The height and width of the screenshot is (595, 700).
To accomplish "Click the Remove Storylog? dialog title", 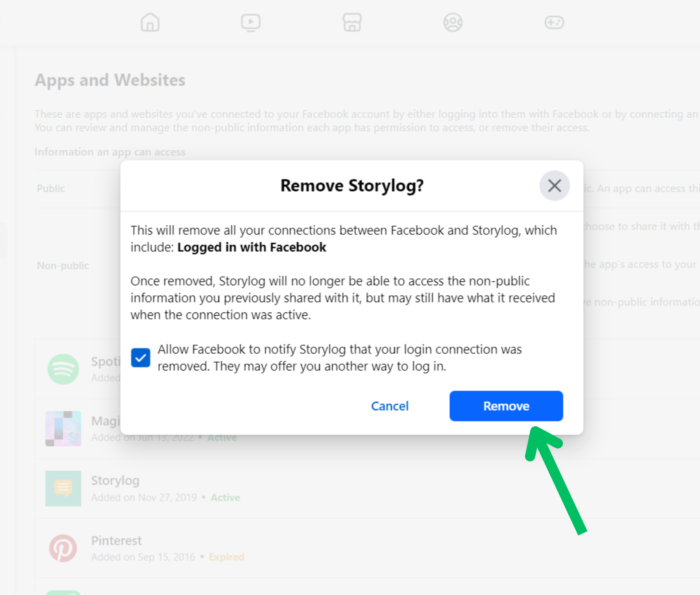I will 352,186.
